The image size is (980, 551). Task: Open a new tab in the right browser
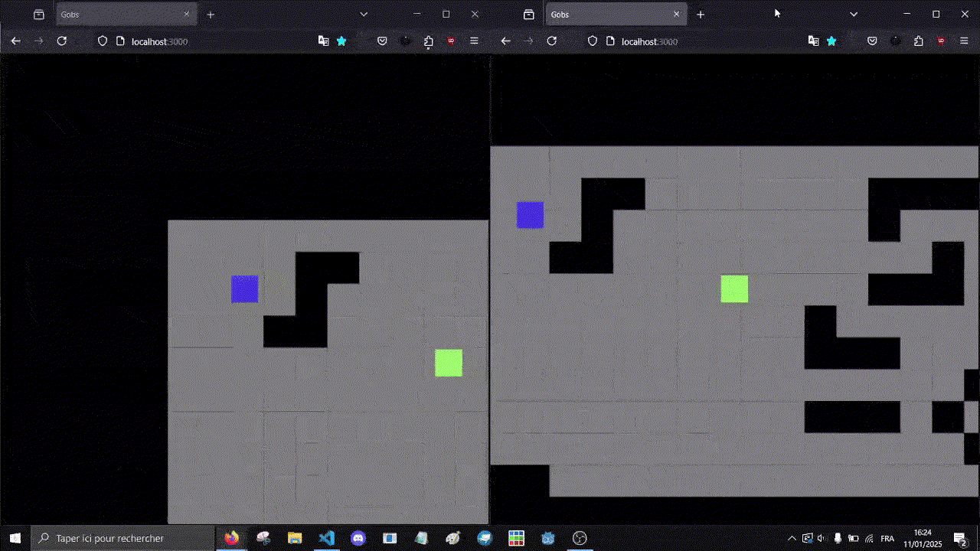(x=700, y=15)
